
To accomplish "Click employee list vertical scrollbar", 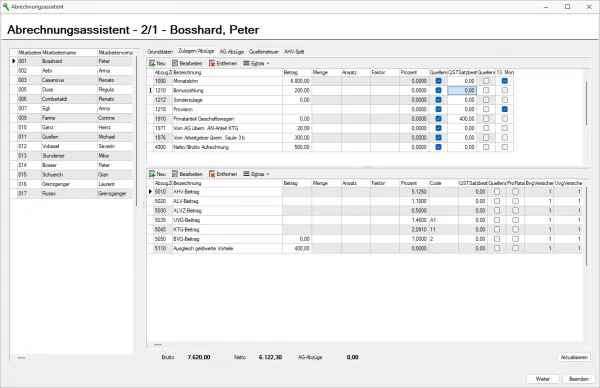I will pos(136,130).
